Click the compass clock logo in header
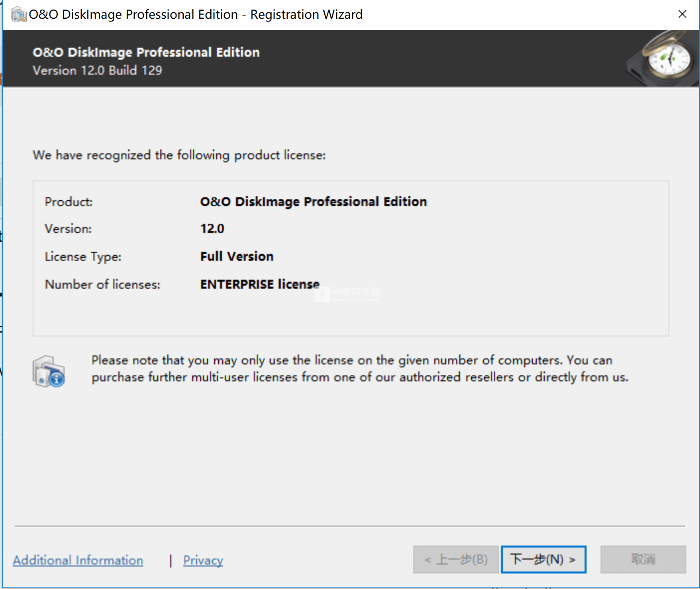Screen dimensions: 700x589 [662, 59]
